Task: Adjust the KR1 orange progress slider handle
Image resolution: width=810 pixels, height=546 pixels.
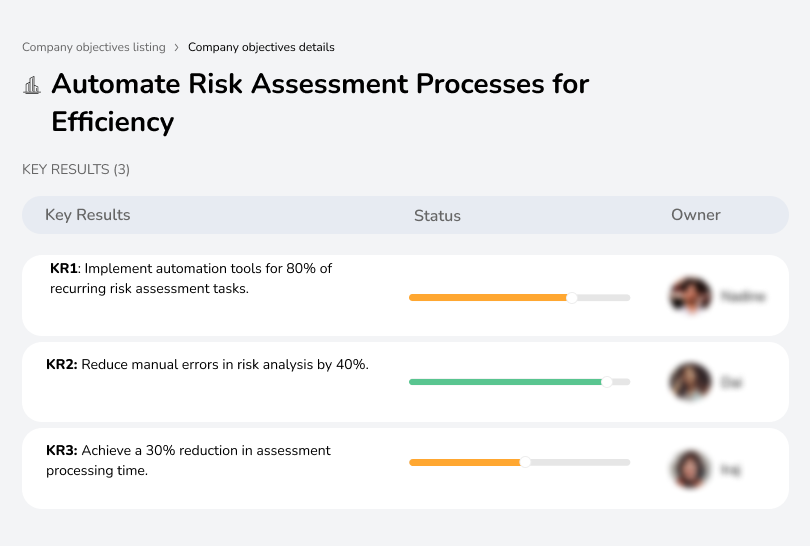Action: [x=571, y=298]
